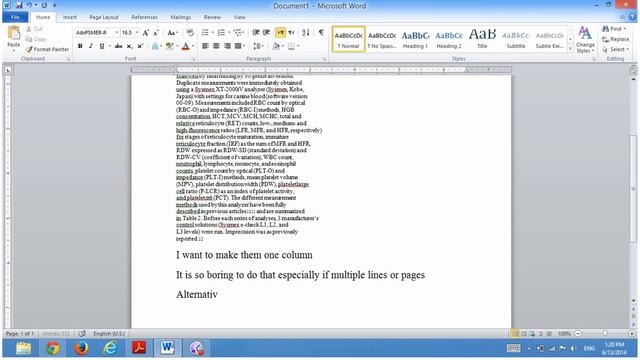Insert a multilevel list
The height and width of the screenshot is (360, 640).
tap(238, 33)
